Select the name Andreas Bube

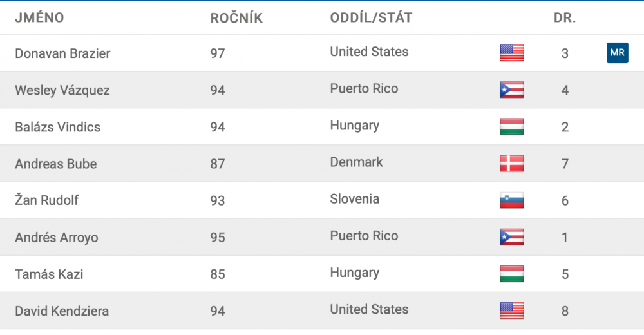pos(55,164)
